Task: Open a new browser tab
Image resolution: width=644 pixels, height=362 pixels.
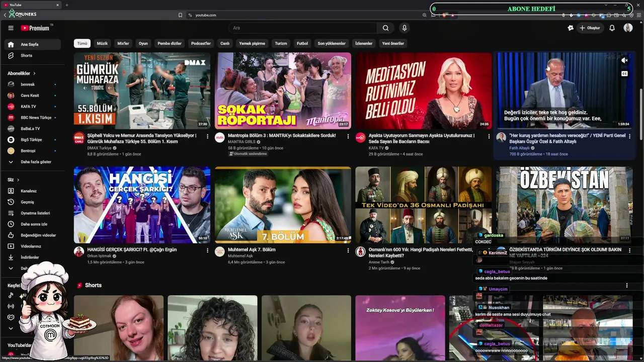Action: [x=67, y=5]
